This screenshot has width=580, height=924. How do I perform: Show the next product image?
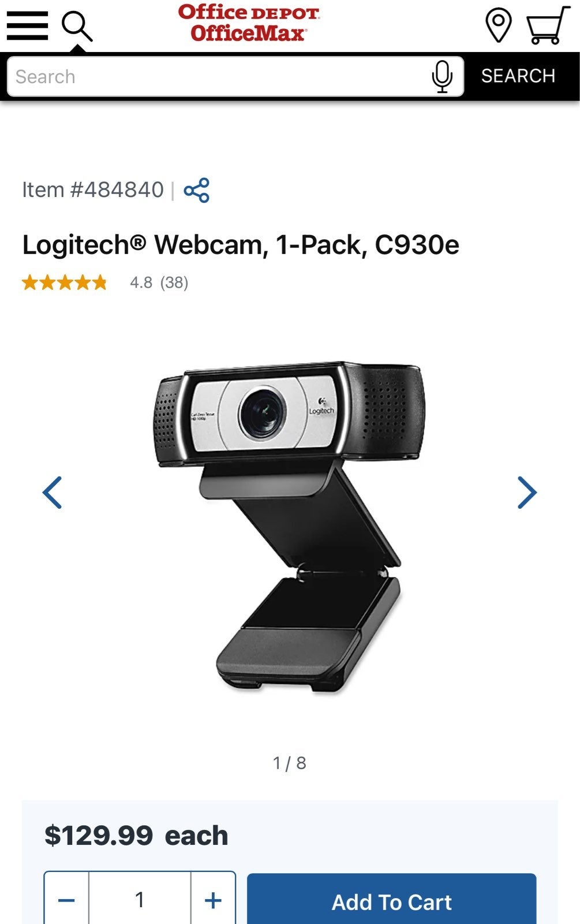click(x=527, y=492)
